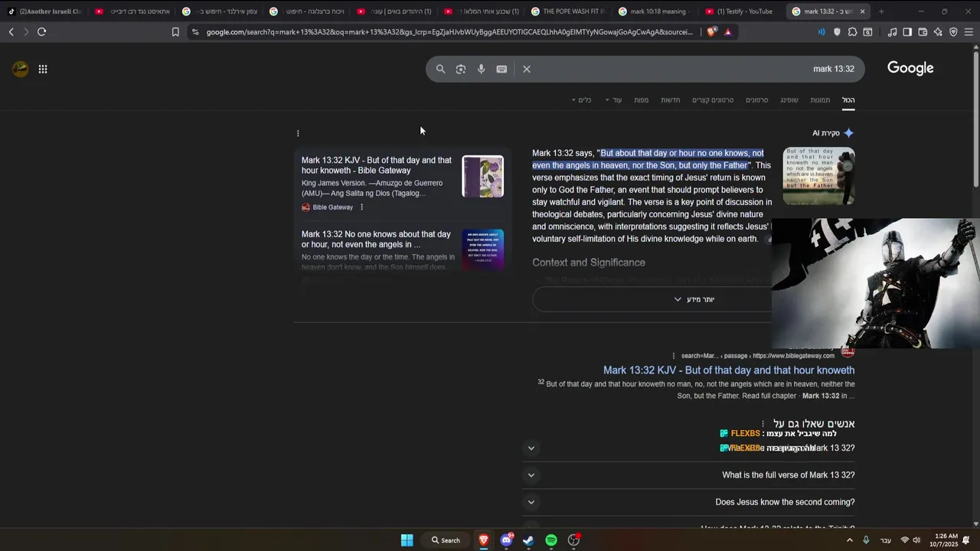Expand 'Does Jesus know the second coming?' question
Image resolution: width=980 pixels, height=551 pixels.
click(688, 502)
